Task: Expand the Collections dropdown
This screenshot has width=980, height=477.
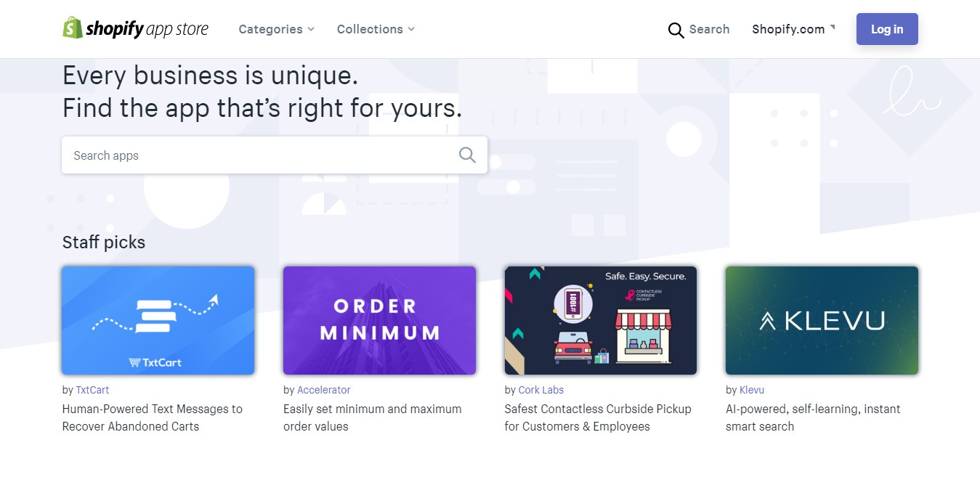Action: 376,29
